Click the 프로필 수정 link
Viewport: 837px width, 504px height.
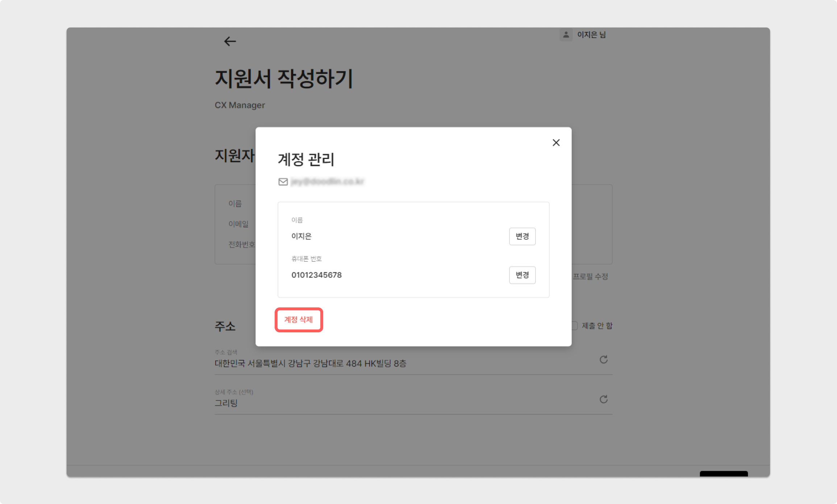point(590,277)
